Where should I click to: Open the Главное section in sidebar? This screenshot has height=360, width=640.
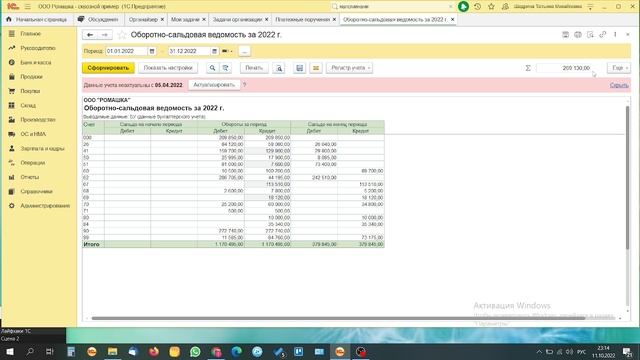[x=30, y=33]
